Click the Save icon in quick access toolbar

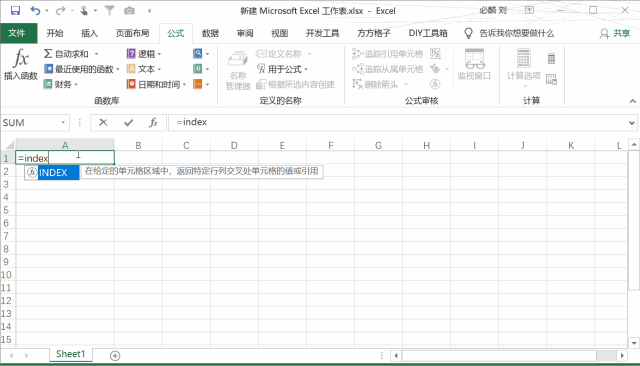pyautogui.click(x=15, y=11)
